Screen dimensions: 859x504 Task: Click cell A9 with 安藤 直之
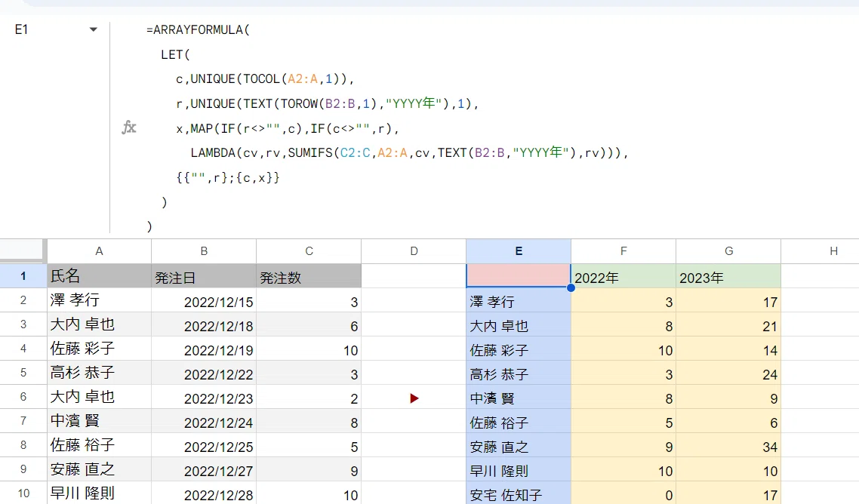99,469
